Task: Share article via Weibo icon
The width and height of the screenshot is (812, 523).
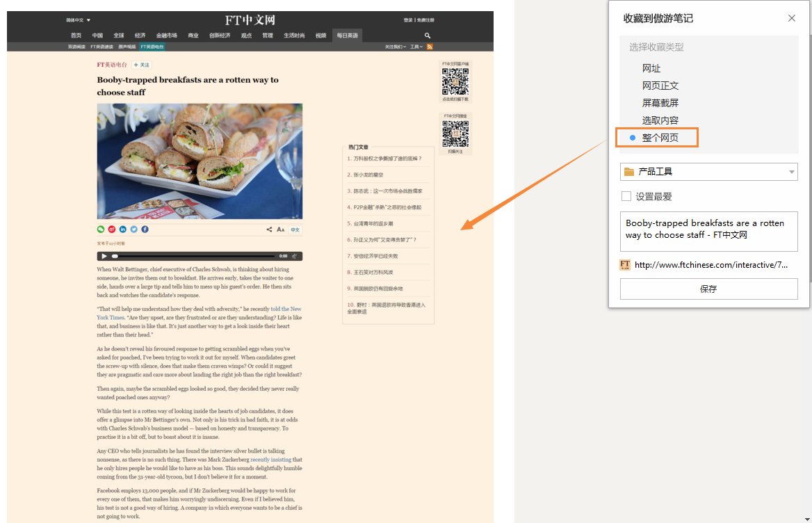Action: pyautogui.click(x=111, y=229)
